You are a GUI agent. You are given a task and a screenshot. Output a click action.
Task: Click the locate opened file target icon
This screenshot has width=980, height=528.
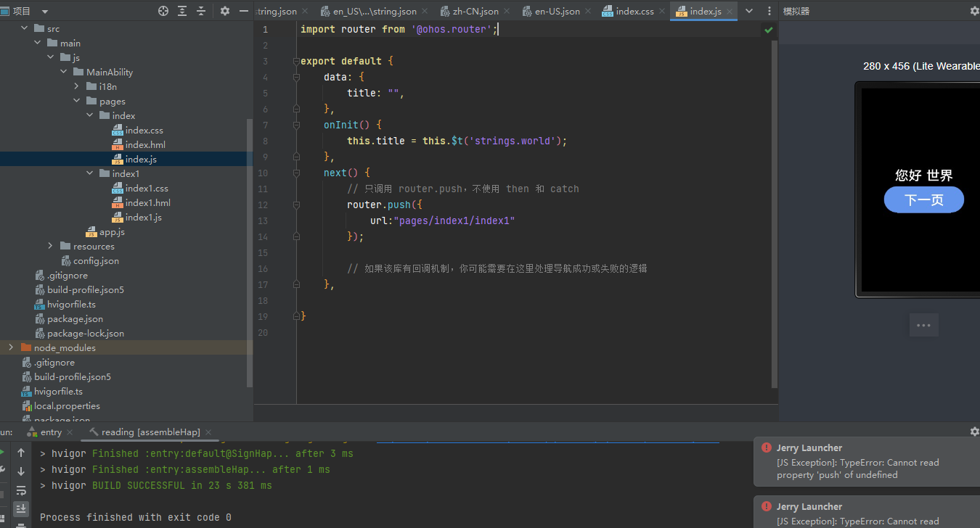[x=163, y=11]
